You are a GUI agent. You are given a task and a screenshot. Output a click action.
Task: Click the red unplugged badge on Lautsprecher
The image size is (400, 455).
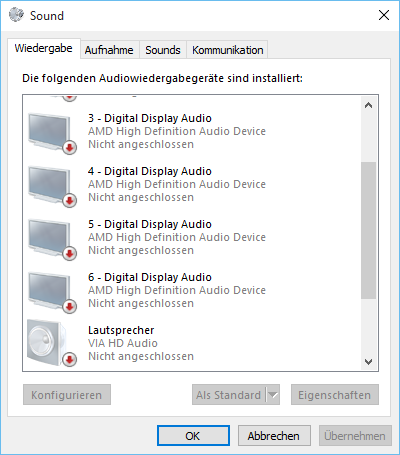[x=69, y=359]
